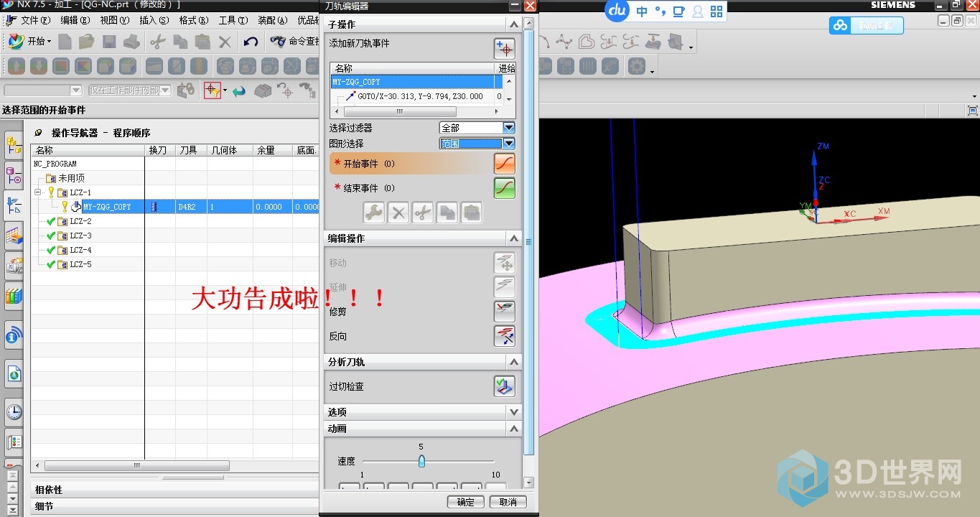Click the GOTO/X-30.313 event row
The height and width of the screenshot is (517, 980).
click(420, 96)
